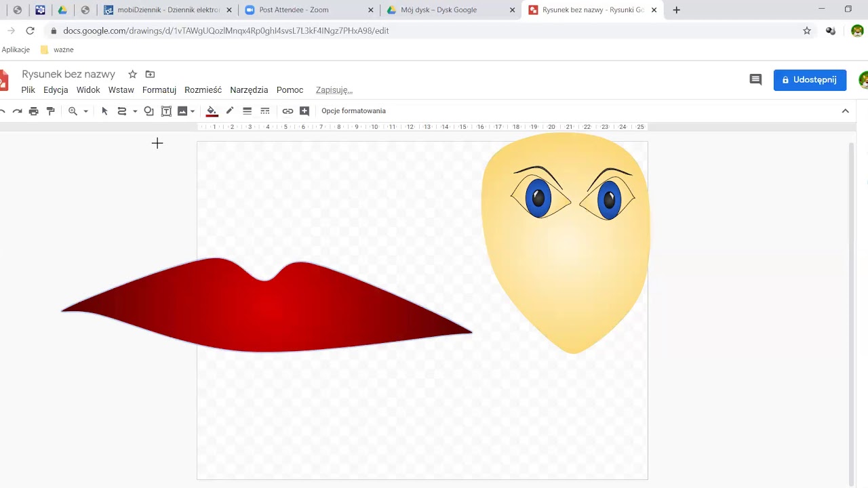Open the Aplikacje bookmarks shortcut

pos(16,50)
